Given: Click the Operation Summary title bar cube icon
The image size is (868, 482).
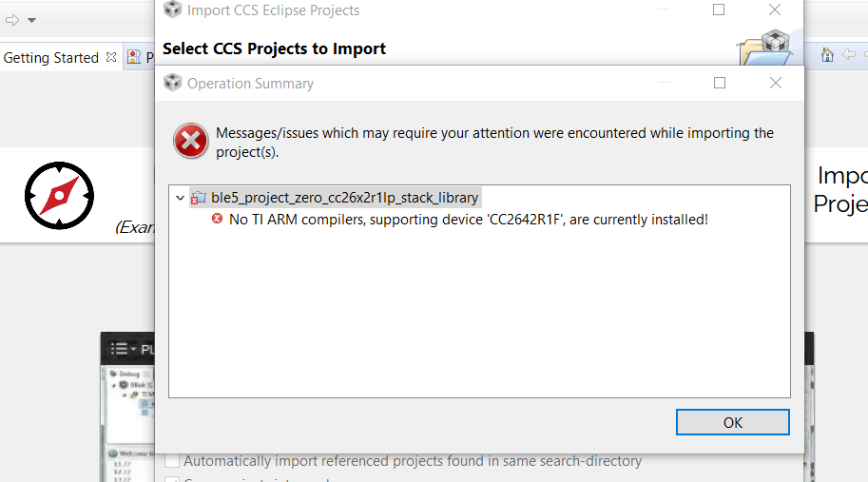Looking at the screenshot, I should [172, 83].
